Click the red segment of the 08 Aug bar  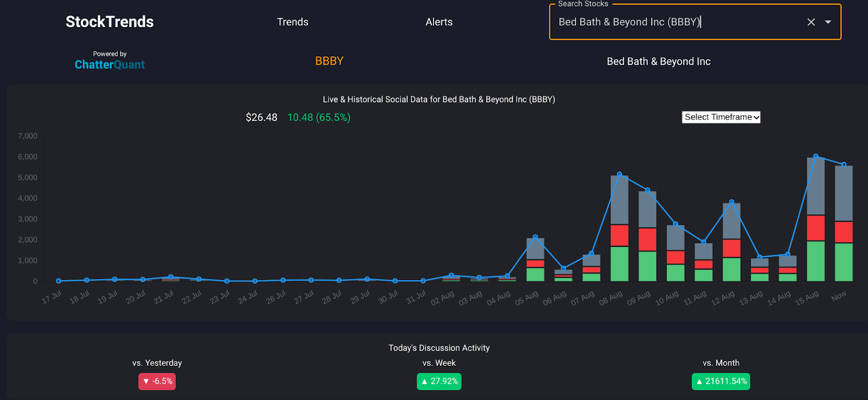click(x=620, y=236)
